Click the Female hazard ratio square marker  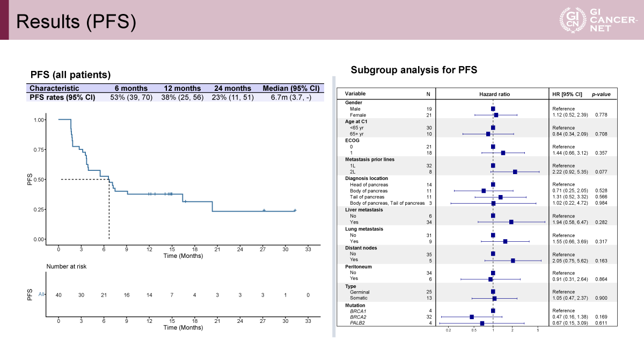point(496,115)
